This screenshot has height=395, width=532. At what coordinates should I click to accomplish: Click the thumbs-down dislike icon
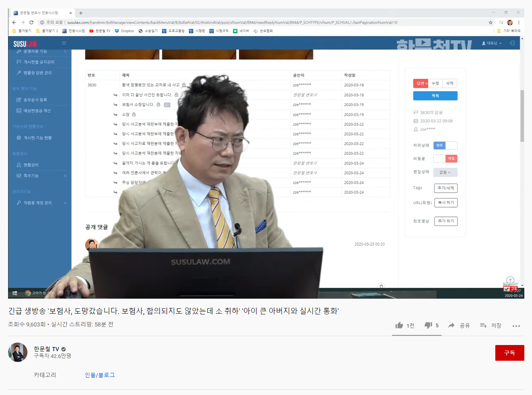coord(428,325)
